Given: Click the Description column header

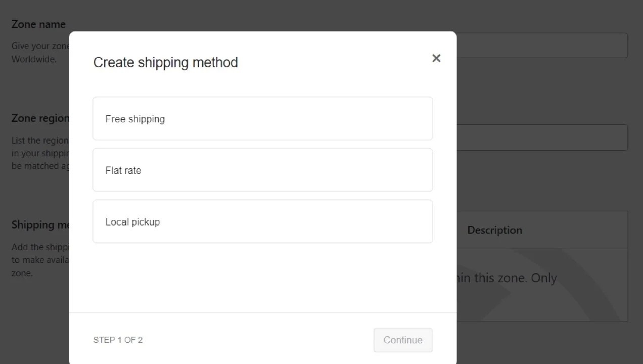Looking at the screenshot, I should (494, 230).
